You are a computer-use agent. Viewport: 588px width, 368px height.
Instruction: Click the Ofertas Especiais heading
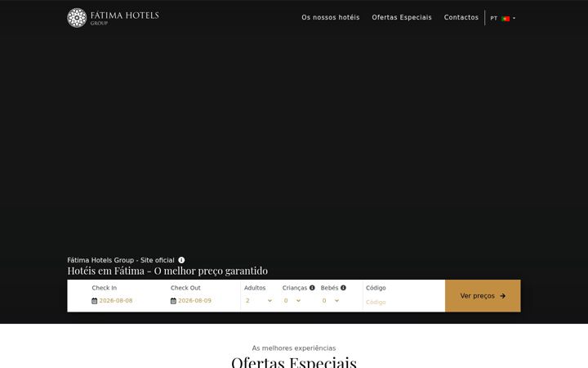pyautogui.click(x=294, y=362)
